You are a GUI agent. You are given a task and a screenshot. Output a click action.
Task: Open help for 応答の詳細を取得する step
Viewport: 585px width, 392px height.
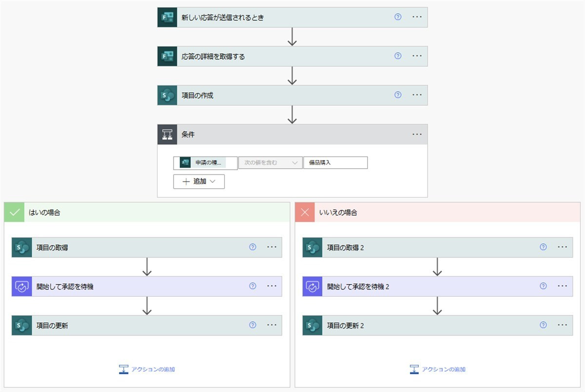(x=398, y=56)
